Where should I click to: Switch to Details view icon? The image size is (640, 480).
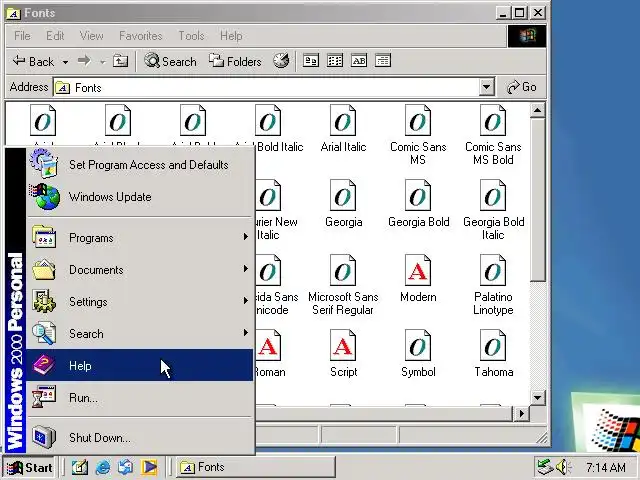point(383,61)
